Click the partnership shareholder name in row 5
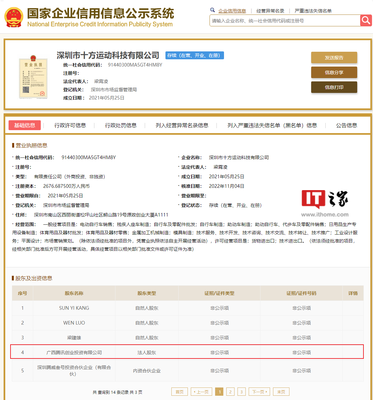 click(x=74, y=371)
